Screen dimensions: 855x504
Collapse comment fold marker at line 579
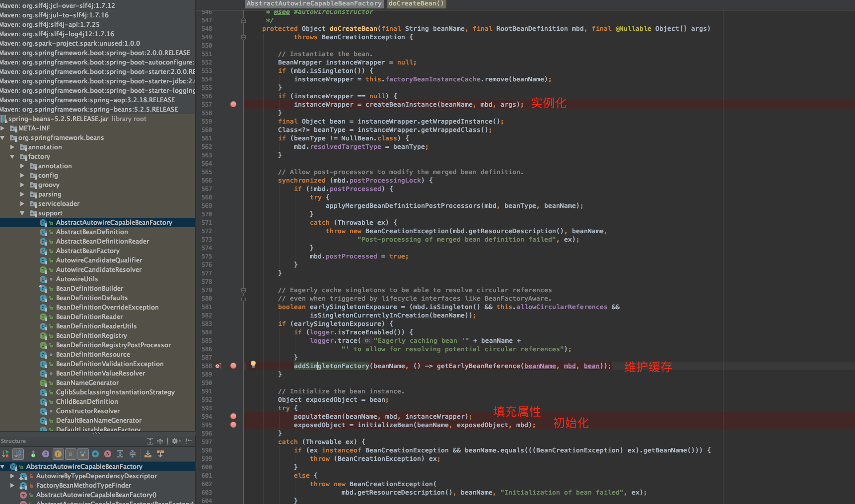tap(243, 290)
